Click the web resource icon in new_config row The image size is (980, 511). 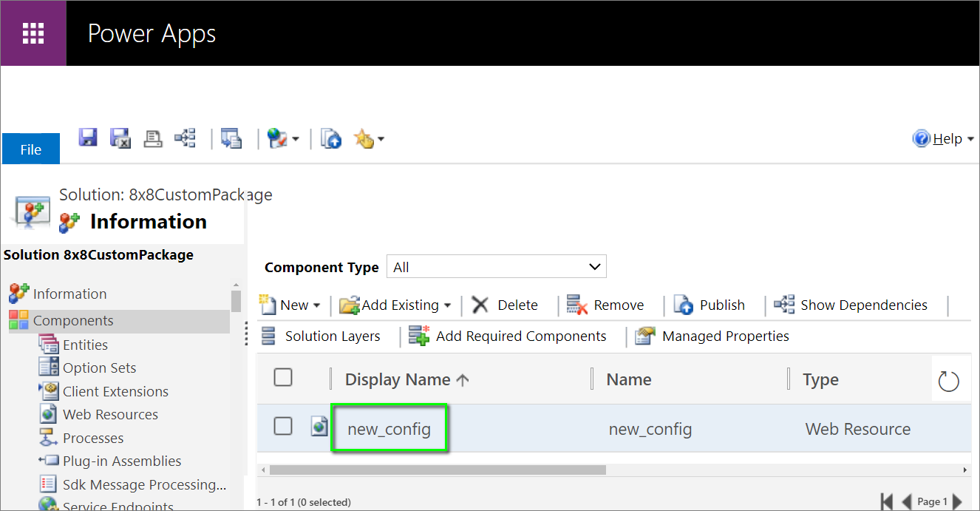click(319, 426)
